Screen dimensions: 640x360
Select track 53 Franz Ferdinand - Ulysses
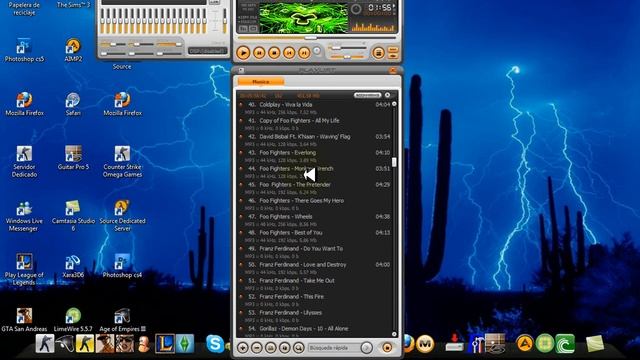coord(315,316)
